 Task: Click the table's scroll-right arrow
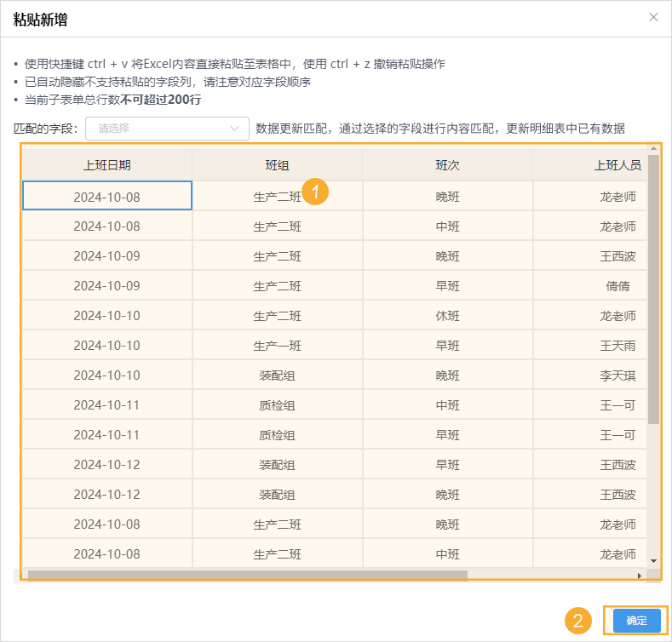pos(640,576)
